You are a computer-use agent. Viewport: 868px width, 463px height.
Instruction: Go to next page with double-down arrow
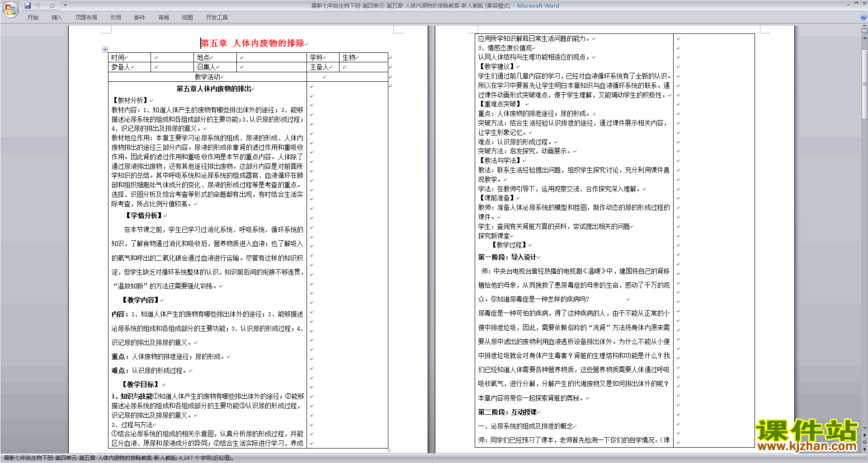[x=865, y=449]
